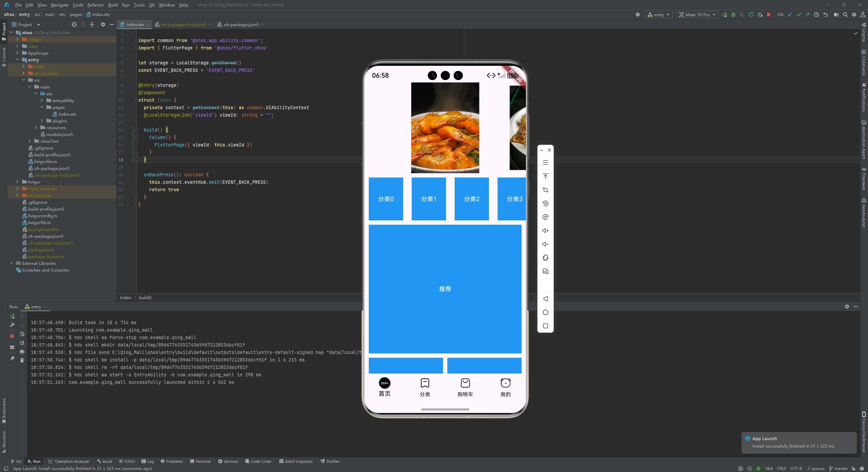Expand the hvigor folder in project tree
The width and height of the screenshot is (868, 472).
click(17, 182)
